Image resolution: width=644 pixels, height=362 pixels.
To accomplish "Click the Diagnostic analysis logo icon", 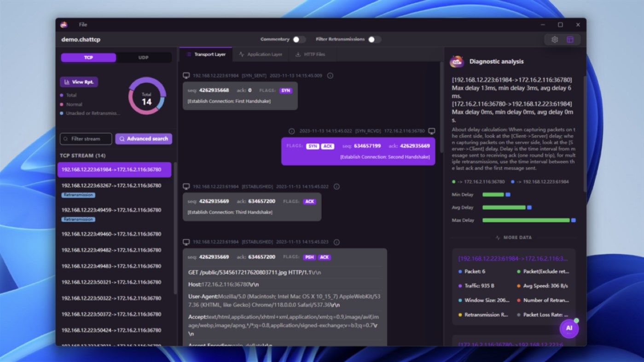I will click(457, 61).
